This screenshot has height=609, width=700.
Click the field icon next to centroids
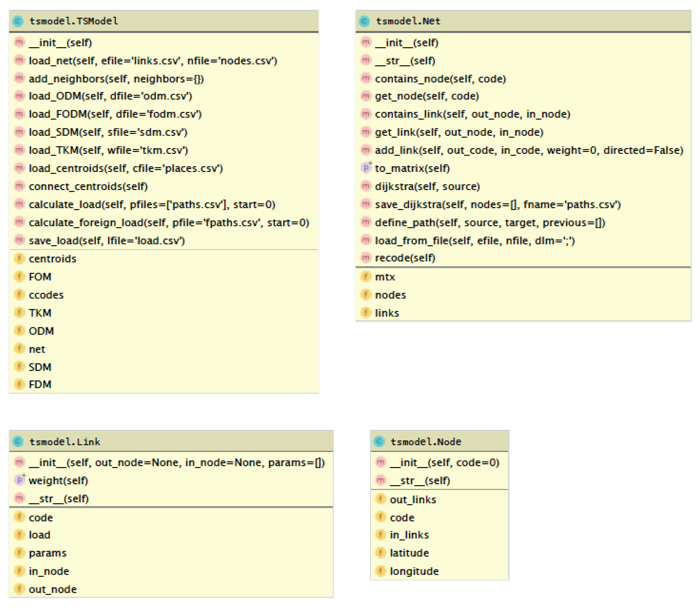tap(20, 259)
